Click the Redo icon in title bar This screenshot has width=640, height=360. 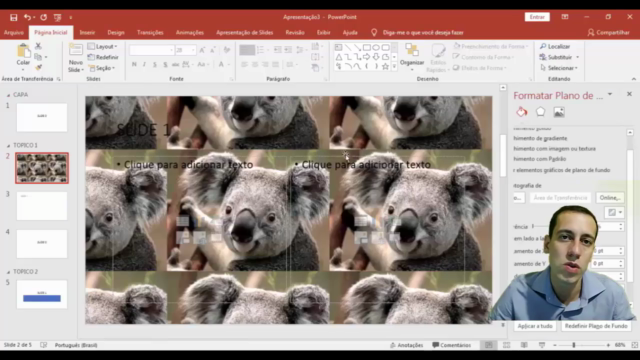[43, 17]
